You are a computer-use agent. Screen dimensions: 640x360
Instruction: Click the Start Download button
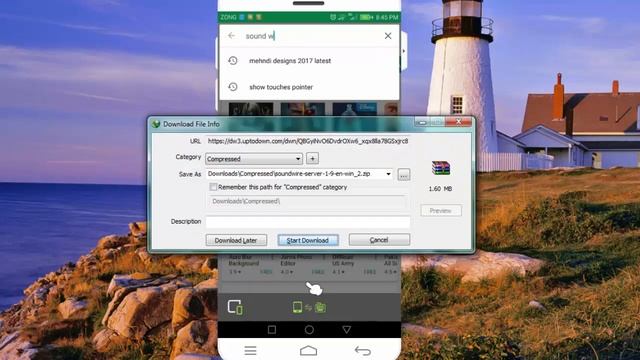[308, 240]
